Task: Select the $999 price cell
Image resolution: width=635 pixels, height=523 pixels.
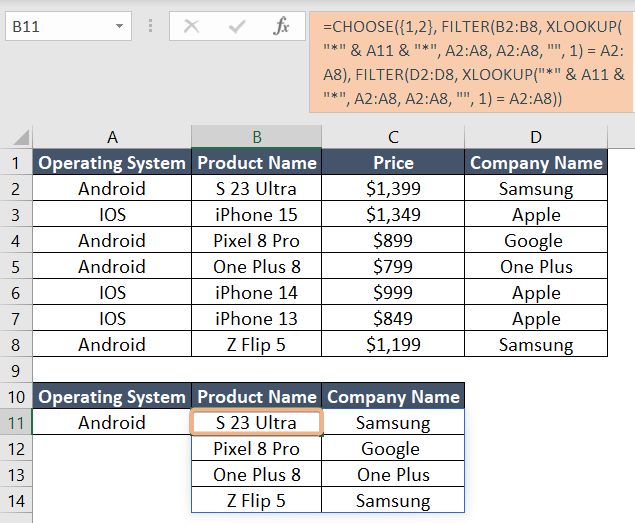Action: [393, 292]
